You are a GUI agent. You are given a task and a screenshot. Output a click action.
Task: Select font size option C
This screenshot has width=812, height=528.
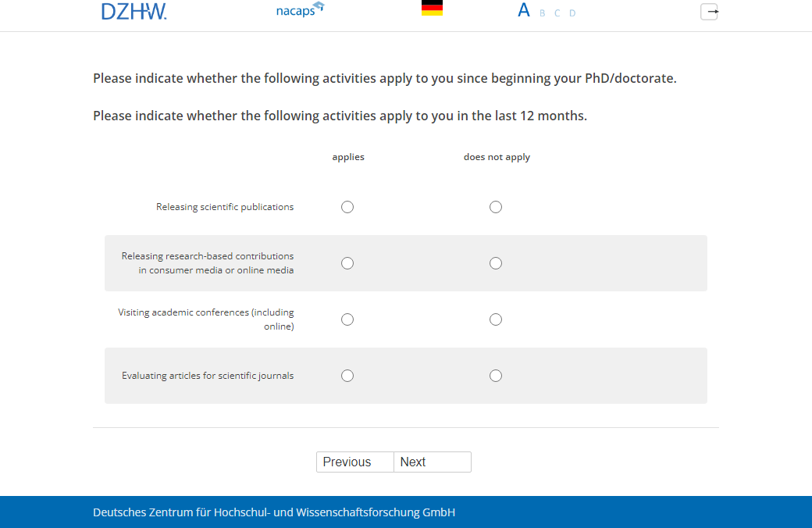pyautogui.click(x=557, y=13)
